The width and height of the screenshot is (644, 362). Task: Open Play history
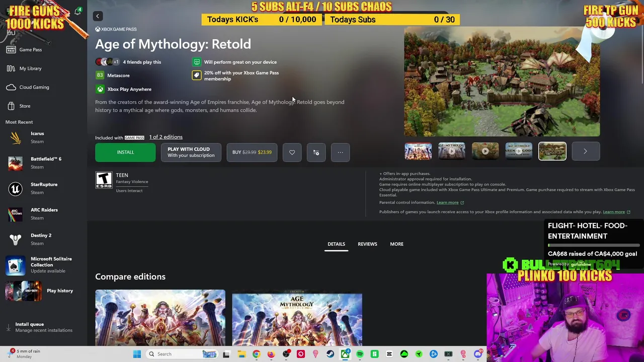pos(44,291)
